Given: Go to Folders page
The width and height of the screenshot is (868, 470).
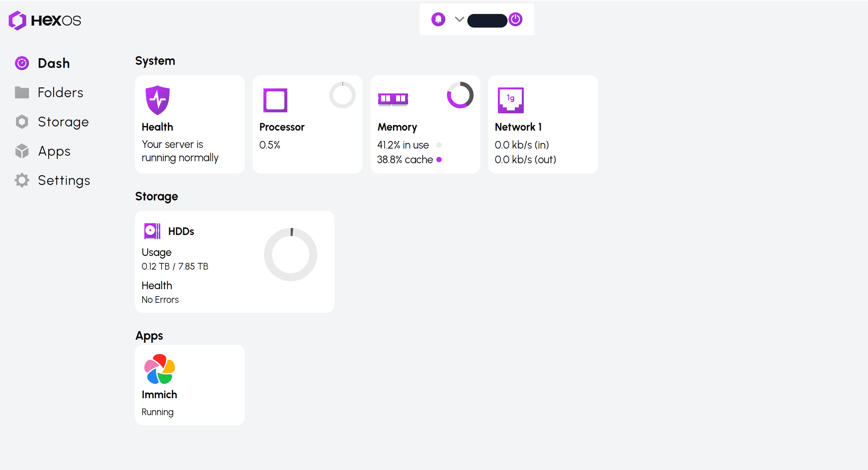Looking at the screenshot, I should 60,92.
